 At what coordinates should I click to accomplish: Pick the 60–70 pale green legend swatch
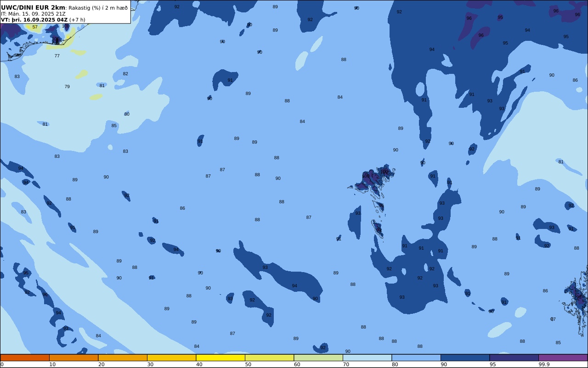318,357
